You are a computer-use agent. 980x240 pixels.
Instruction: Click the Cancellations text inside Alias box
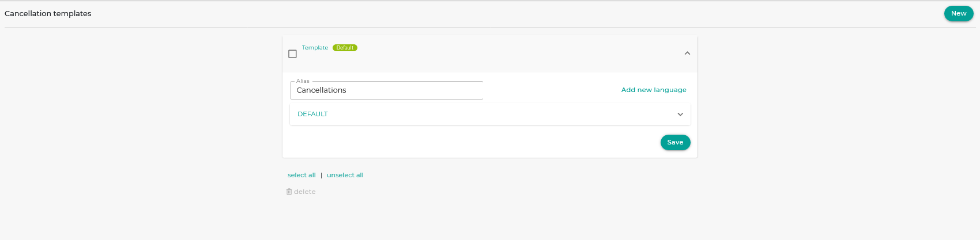point(321,90)
